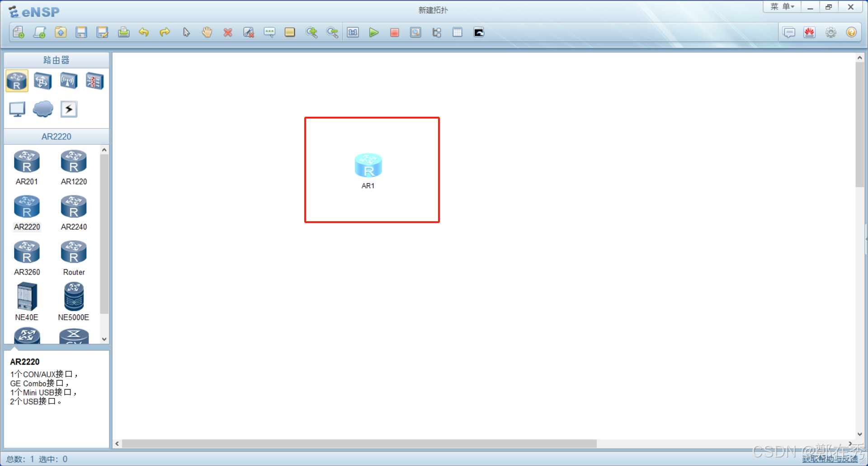Click device list scroll-up arrow

[104, 150]
